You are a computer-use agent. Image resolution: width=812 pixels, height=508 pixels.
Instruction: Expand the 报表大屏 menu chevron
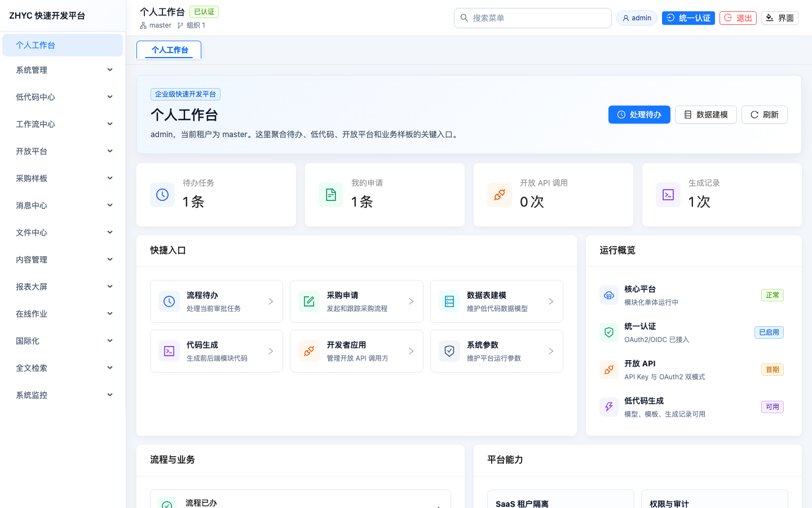pos(110,287)
